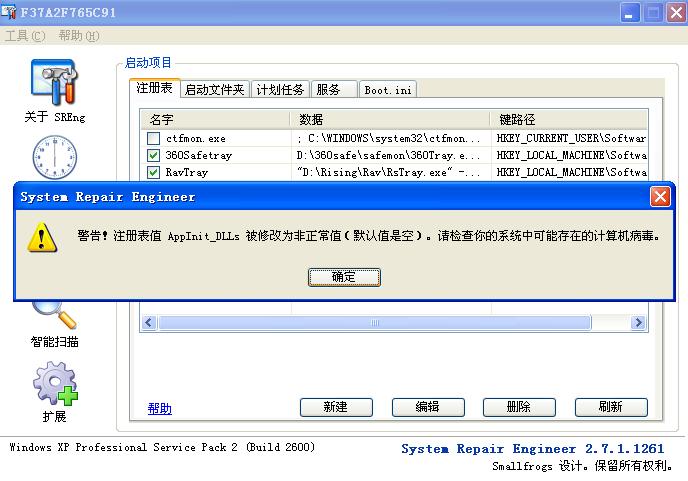Click the AppInit_DLLs warning message text

(369, 236)
